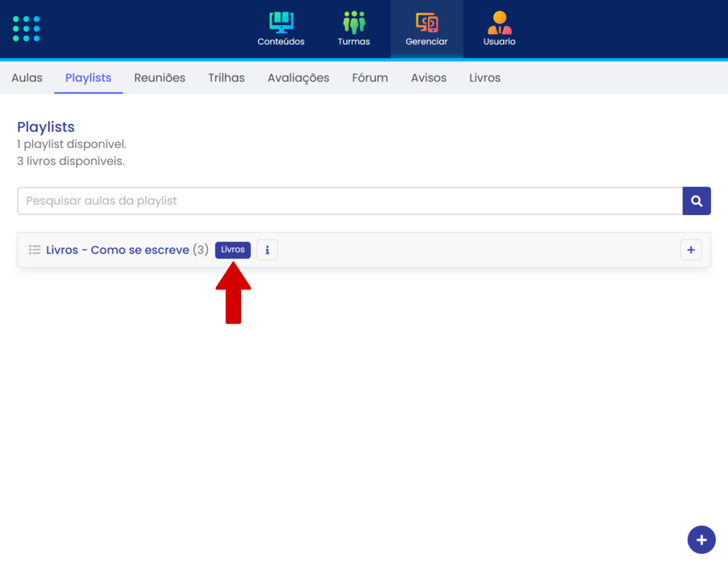Expand playlist with the plus button
728x566 pixels.
(x=691, y=250)
